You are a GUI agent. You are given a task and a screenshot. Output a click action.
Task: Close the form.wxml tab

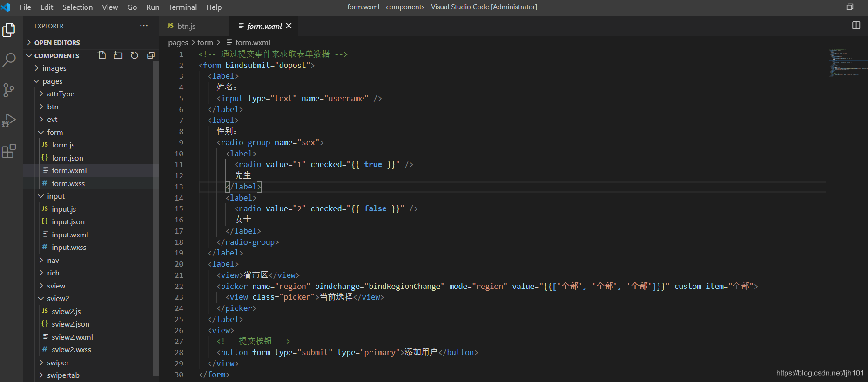289,26
